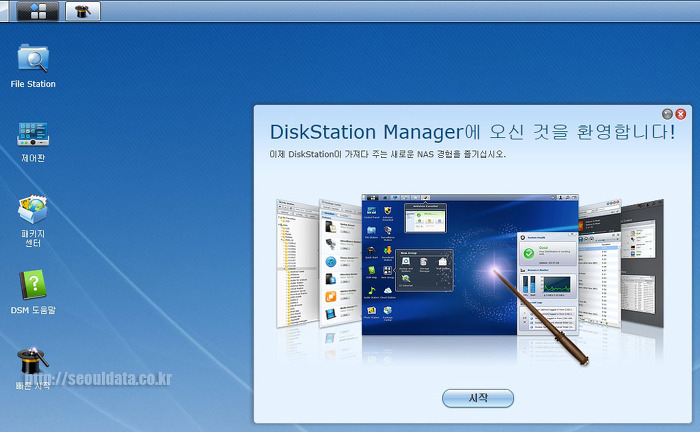
Task: Open the main menu grid button
Action: [x=38, y=11]
